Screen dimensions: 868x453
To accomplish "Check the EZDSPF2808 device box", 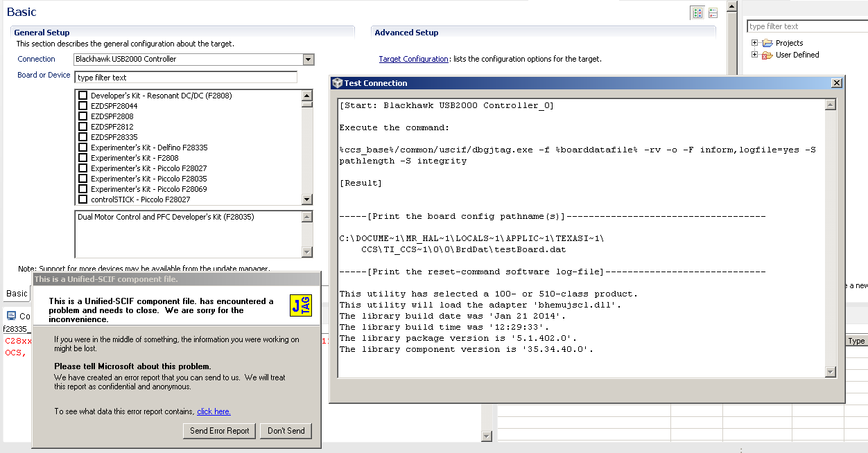I will 83,116.
